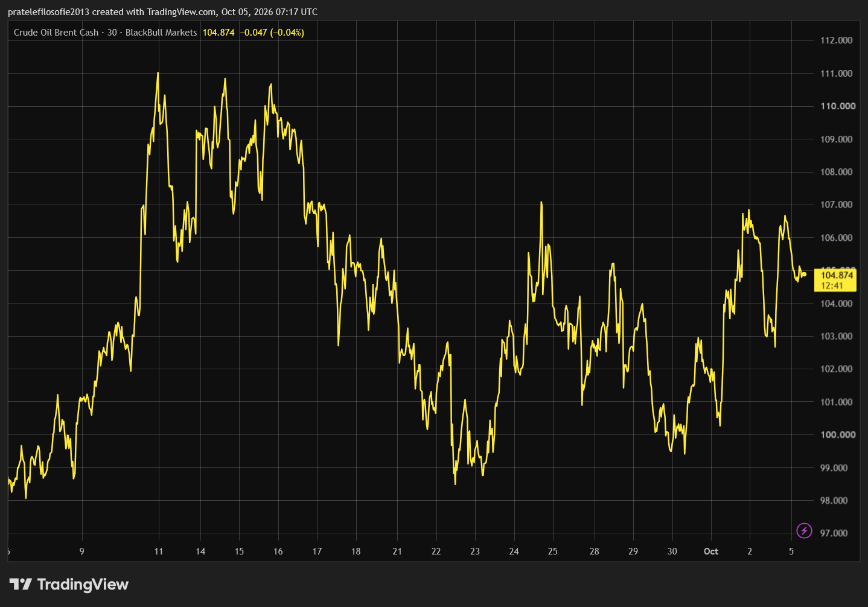Click the 12:41 bar countdown timer
This screenshot has width=868, height=607.
[x=832, y=285]
